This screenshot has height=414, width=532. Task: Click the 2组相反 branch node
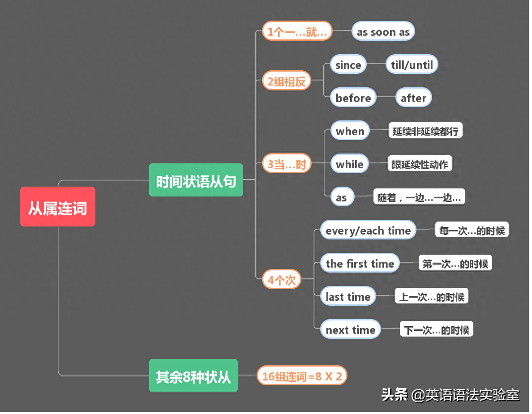pyautogui.click(x=287, y=81)
